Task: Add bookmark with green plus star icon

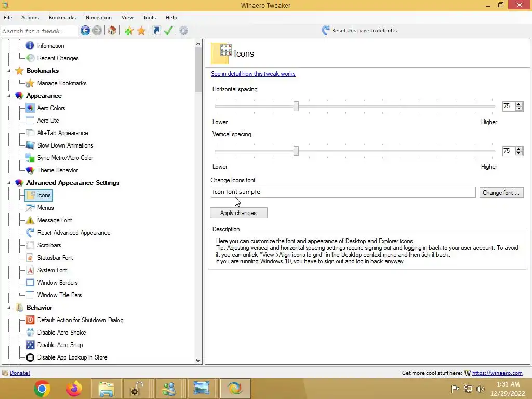Action: [x=129, y=31]
